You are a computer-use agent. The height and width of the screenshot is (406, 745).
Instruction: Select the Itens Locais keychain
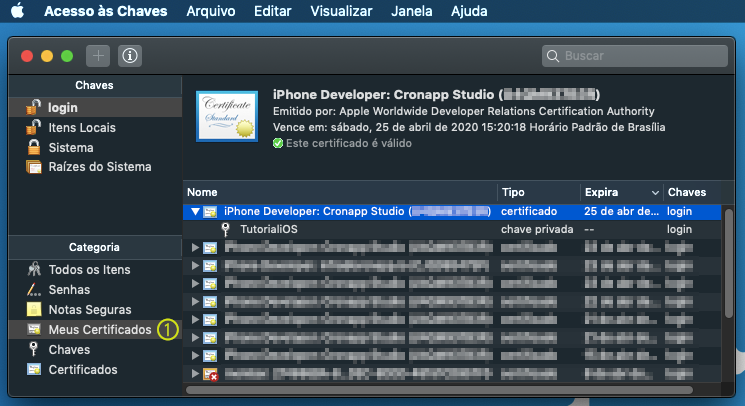tap(95, 128)
